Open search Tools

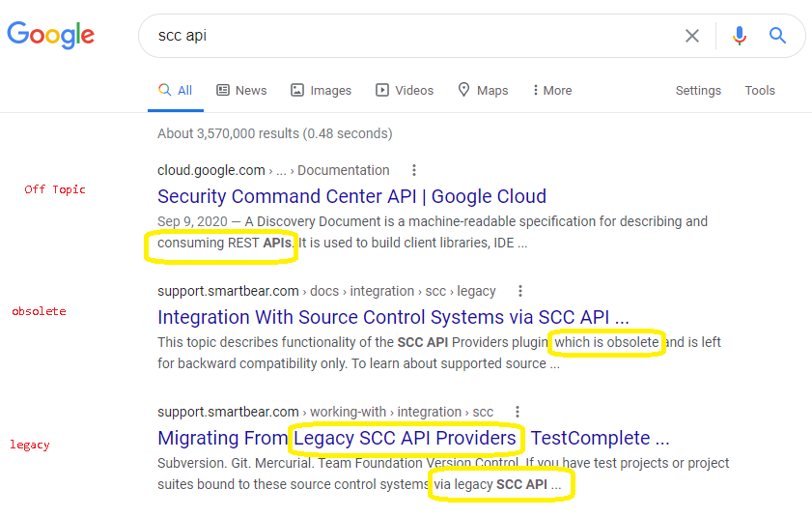coord(760,90)
